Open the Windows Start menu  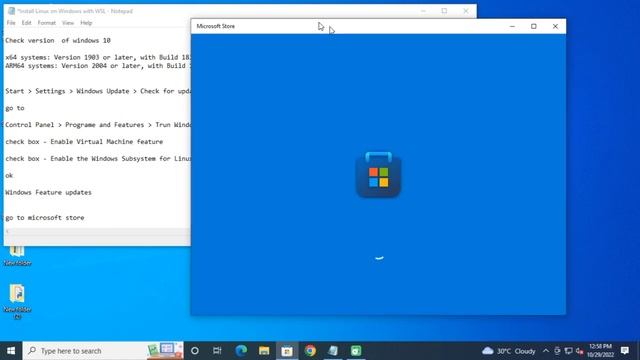(x=11, y=351)
